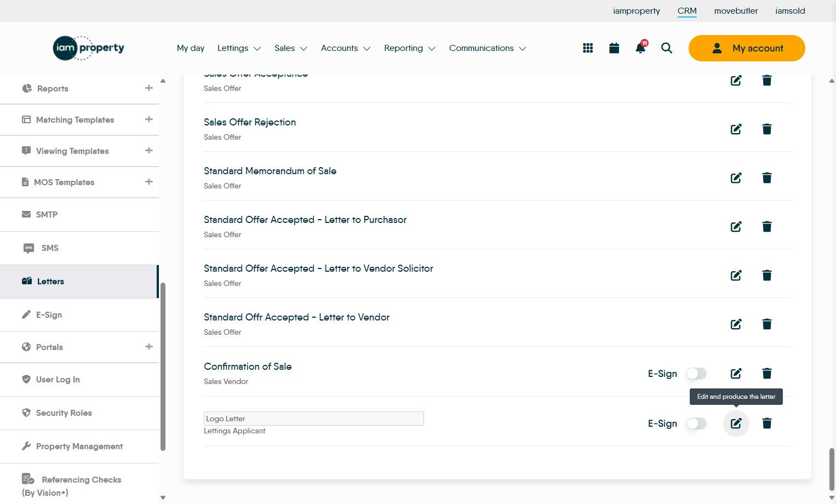
Task: Select E-Sign in the sidebar
Action: coord(49,315)
